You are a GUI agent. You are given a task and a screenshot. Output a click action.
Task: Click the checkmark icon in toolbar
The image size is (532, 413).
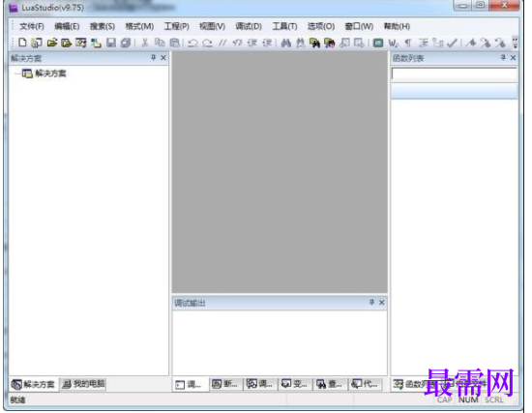point(452,43)
